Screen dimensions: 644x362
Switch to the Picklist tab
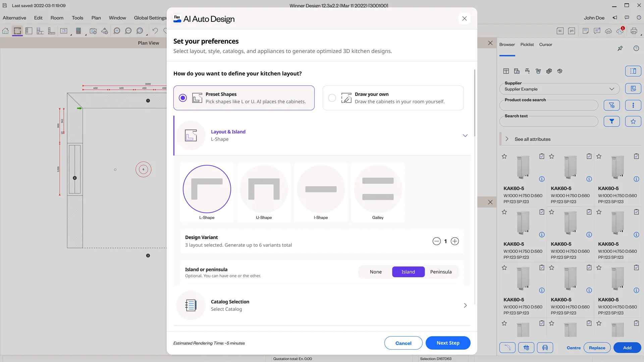(527, 45)
